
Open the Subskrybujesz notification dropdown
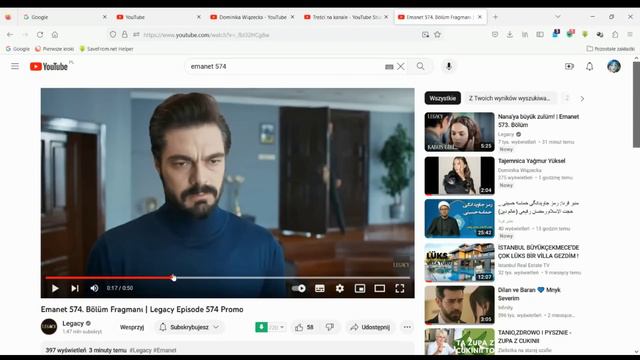(x=189, y=327)
